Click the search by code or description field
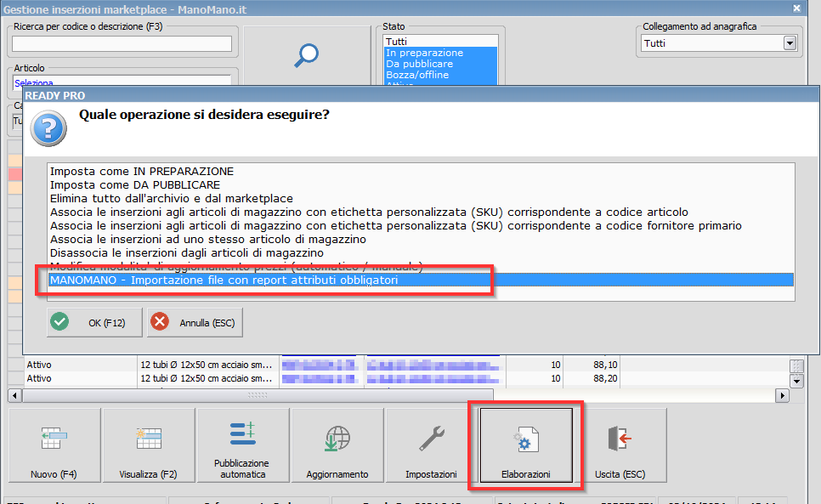Image resolution: width=821 pixels, height=504 pixels. [122, 44]
